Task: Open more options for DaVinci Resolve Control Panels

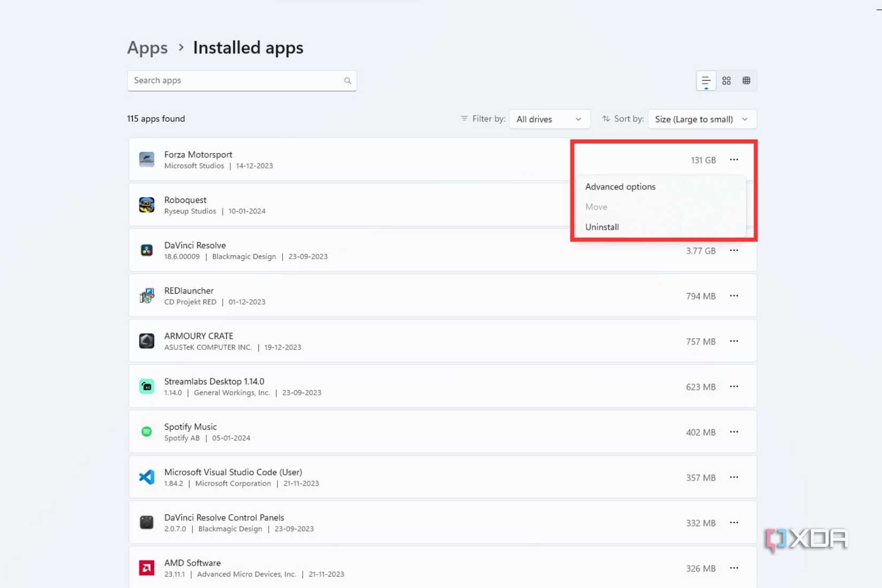Action: point(734,523)
